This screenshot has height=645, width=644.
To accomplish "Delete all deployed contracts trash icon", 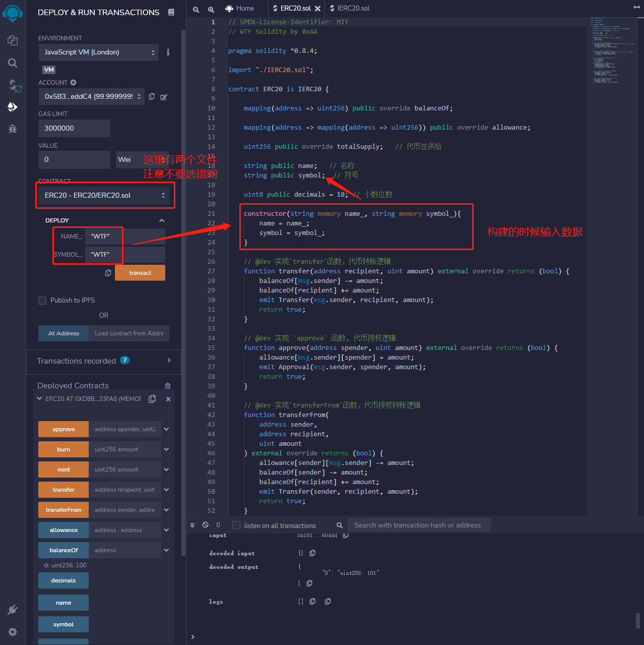I will (x=168, y=386).
